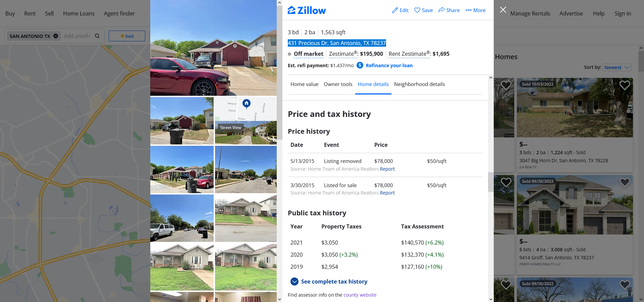Click the Add another location search field
644x302 pixels.
click(x=77, y=36)
